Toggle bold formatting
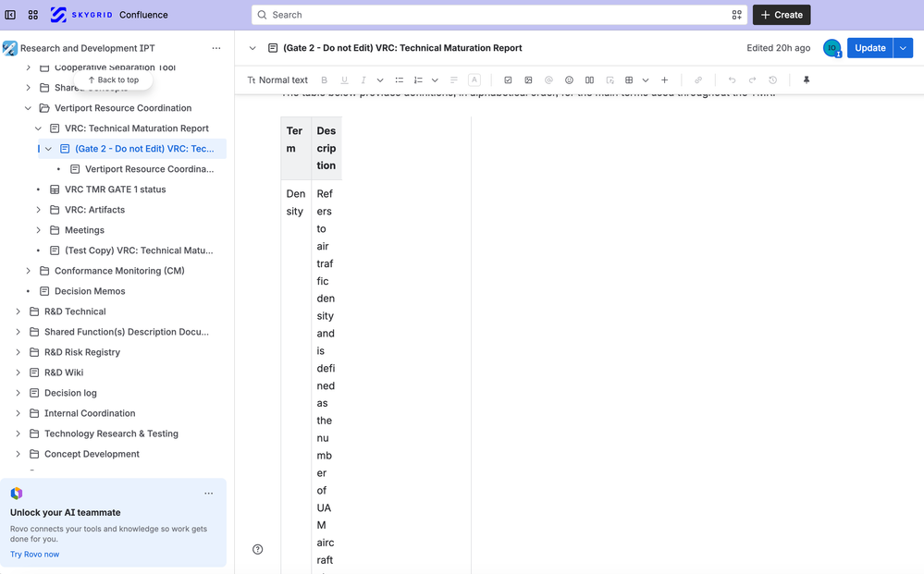Viewport: 924px width, 574px height. coord(324,80)
